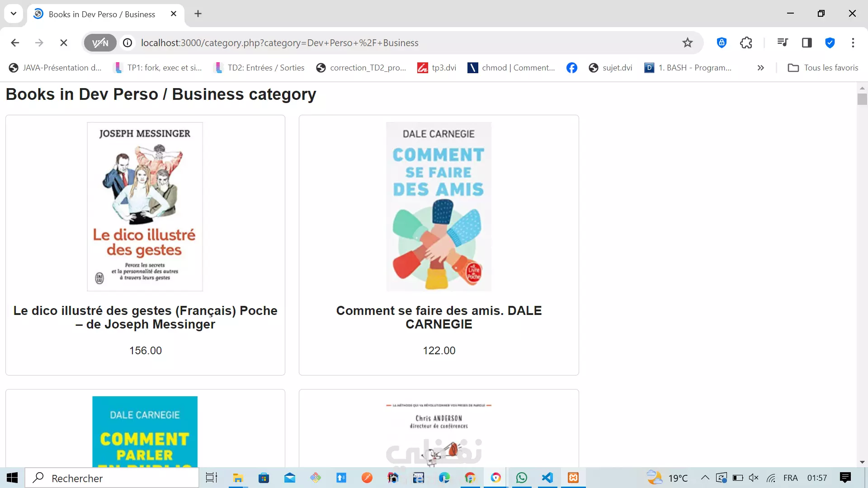868x488 pixels.
Task: Open Postman from taskbar
Action: [x=367, y=478]
